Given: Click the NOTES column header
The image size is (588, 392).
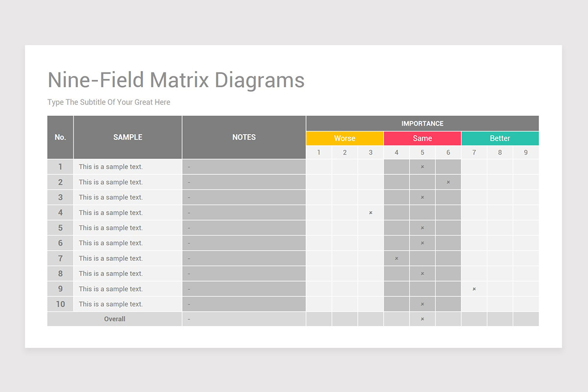Looking at the screenshot, I should 244,137.
